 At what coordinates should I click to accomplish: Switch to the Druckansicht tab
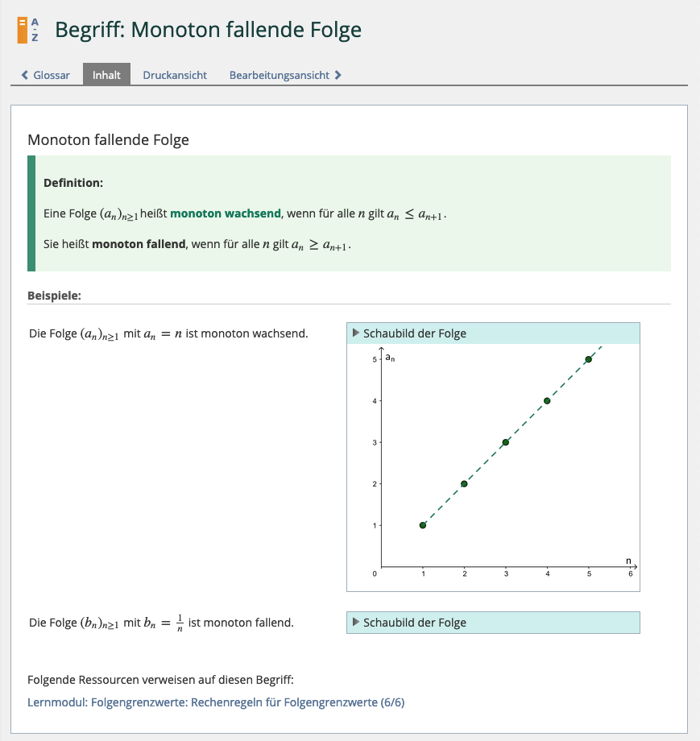175,76
